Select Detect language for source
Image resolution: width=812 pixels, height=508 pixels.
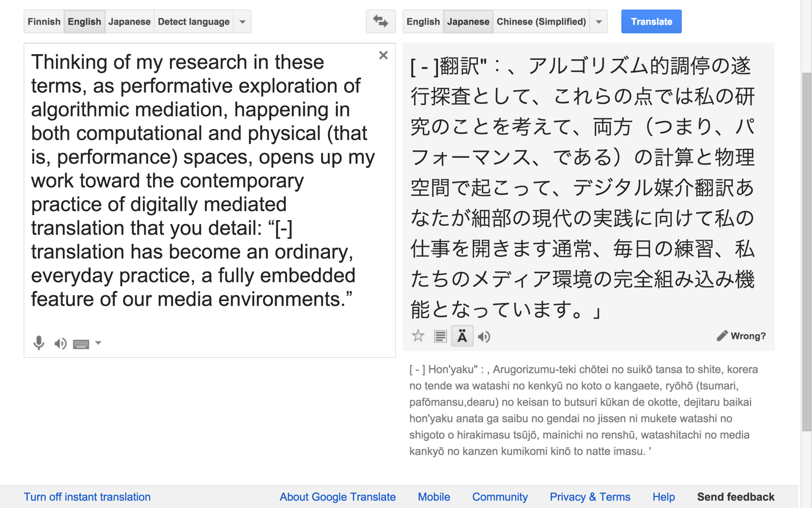click(x=193, y=22)
